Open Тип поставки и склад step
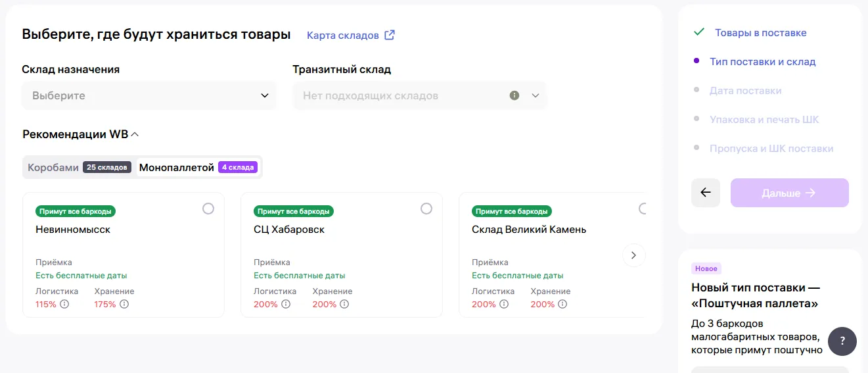This screenshot has height=373, width=868. (763, 61)
